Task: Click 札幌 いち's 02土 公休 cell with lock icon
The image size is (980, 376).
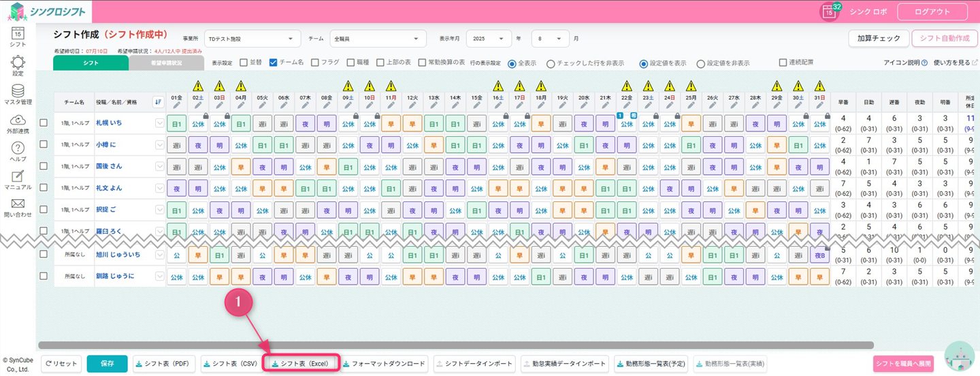Action: pyautogui.click(x=198, y=124)
